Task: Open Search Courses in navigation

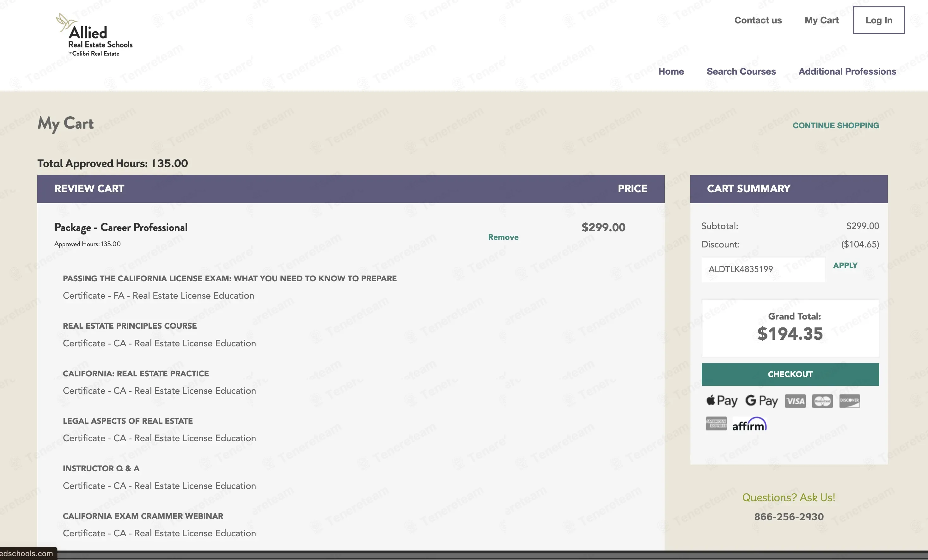Action: click(741, 71)
